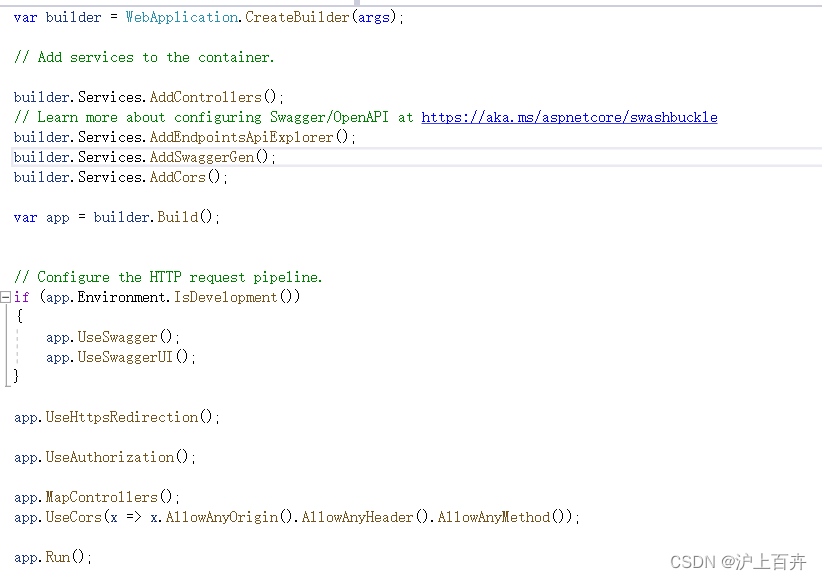The width and height of the screenshot is (822, 580).
Task: Click the app.Run statement
Action: pos(48,557)
